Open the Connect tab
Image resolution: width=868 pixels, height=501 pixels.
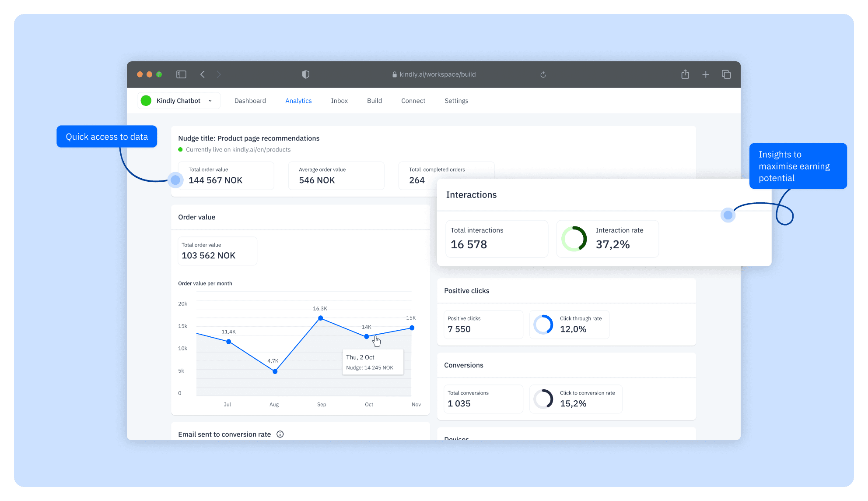point(413,101)
